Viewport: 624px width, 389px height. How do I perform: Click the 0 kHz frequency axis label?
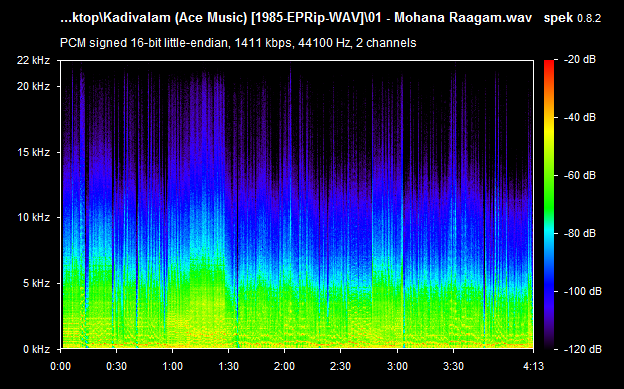click(37, 349)
